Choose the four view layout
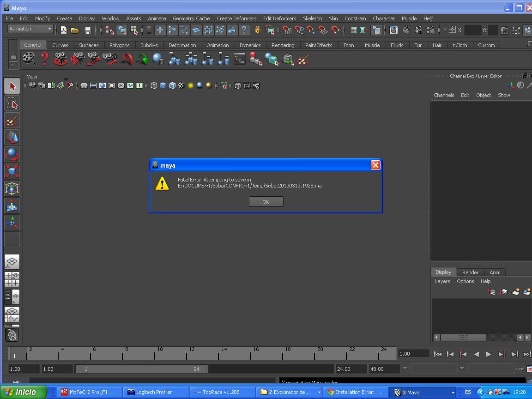The width and height of the screenshot is (532, 399). (x=12, y=279)
